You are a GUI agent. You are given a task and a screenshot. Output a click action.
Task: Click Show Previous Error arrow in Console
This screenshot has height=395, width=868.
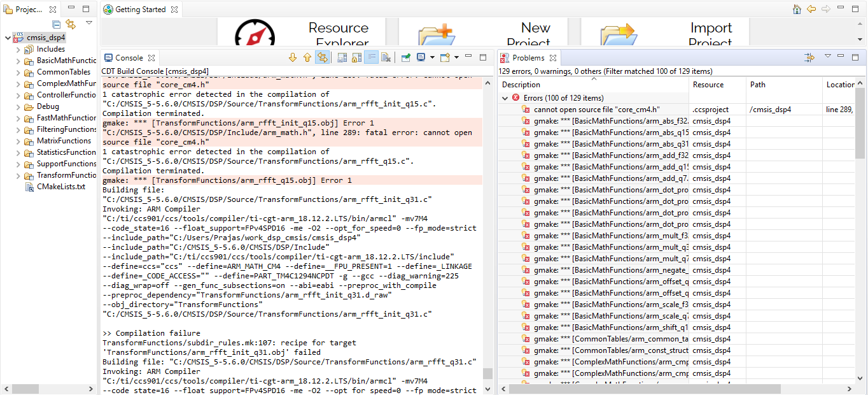click(x=307, y=58)
